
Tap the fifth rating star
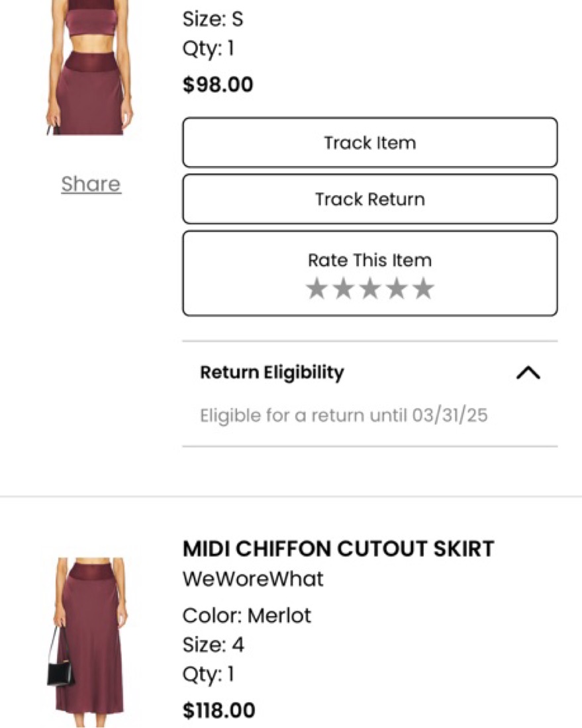(423, 289)
